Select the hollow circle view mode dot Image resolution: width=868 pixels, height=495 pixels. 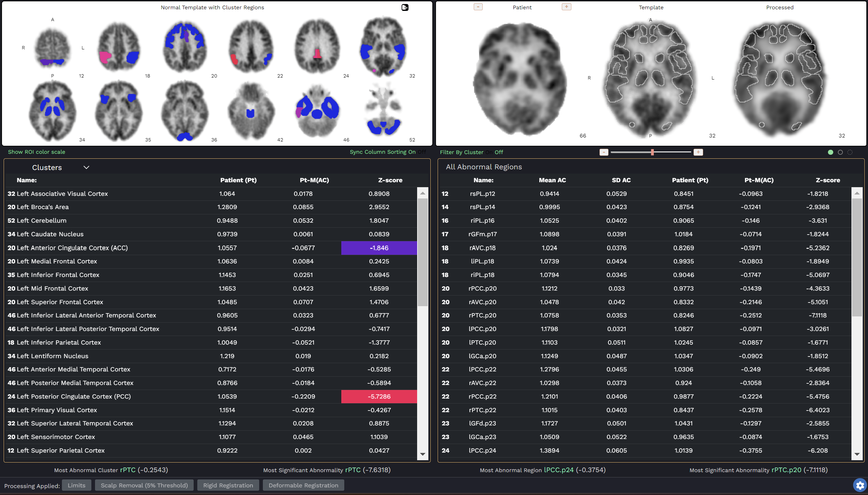tap(840, 152)
